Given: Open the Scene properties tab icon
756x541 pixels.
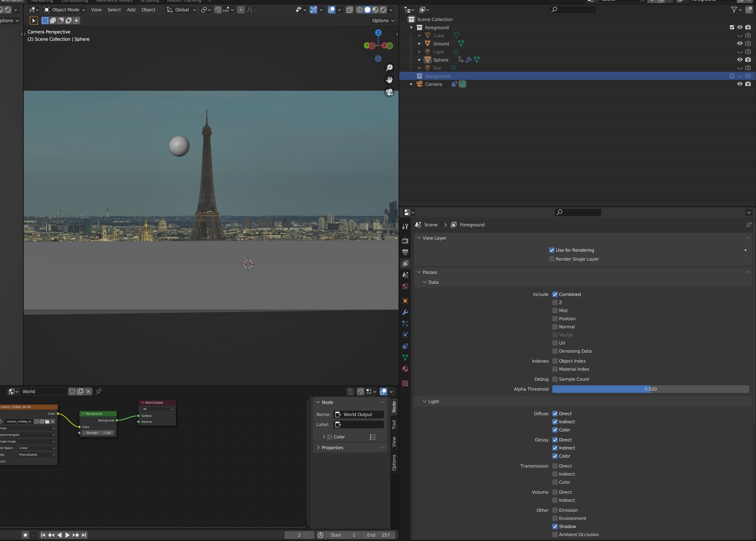Looking at the screenshot, I should pyautogui.click(x=405, y=275).
